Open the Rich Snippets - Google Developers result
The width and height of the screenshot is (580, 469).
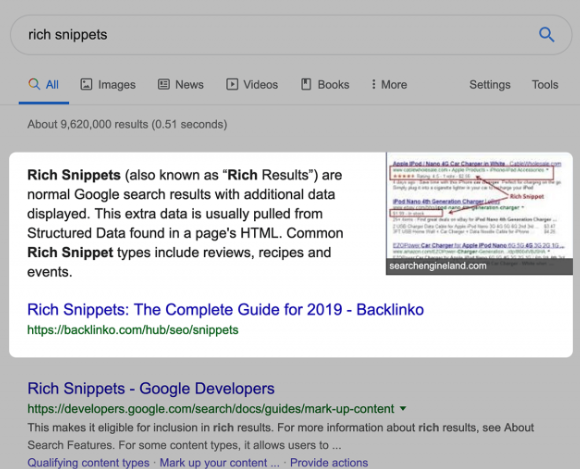point(151,389)
